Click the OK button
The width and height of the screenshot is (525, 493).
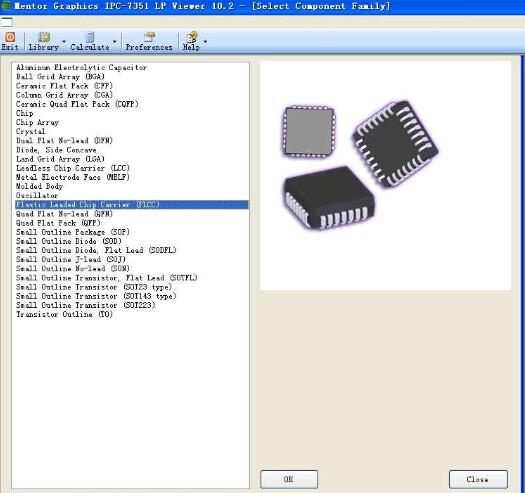pyautogui.click(x=289, y=479)
